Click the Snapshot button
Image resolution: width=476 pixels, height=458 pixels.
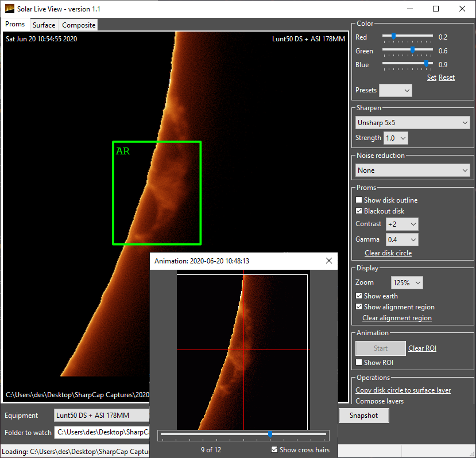click(364, 415)
